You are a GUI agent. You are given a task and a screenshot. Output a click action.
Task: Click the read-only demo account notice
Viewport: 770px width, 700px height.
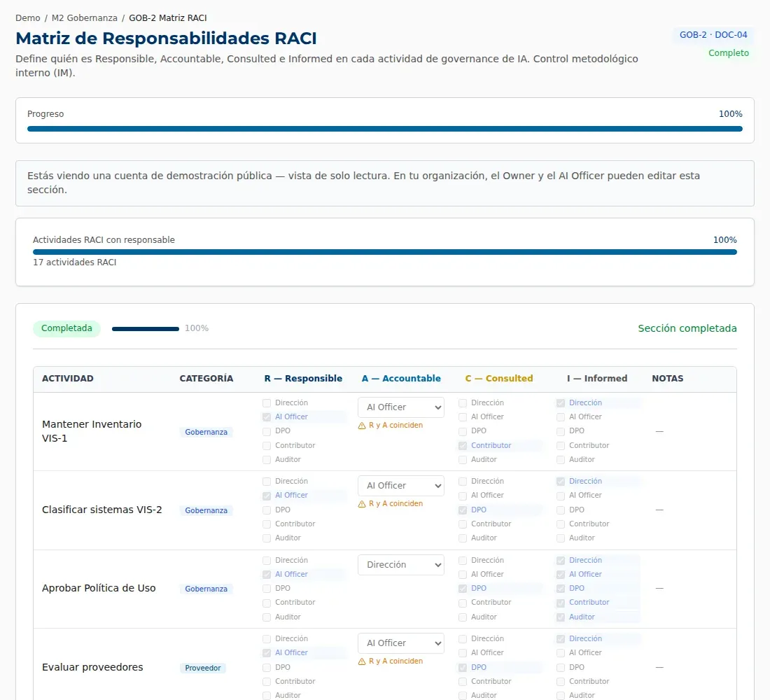pos(384,183)
